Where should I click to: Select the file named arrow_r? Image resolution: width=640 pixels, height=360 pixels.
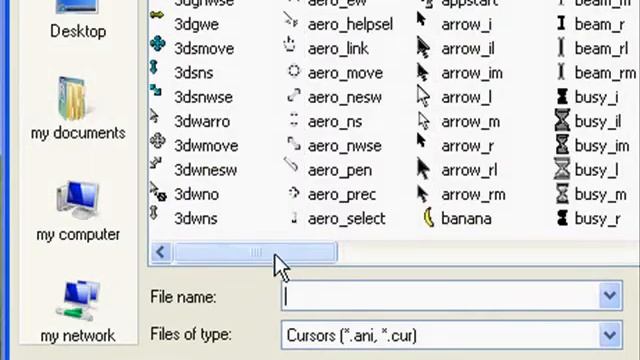point(467,146)
